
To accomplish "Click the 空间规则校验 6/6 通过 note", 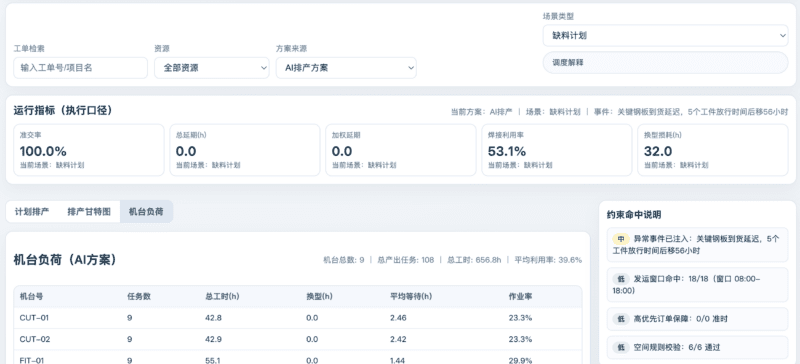I will [x=697, y=347].
